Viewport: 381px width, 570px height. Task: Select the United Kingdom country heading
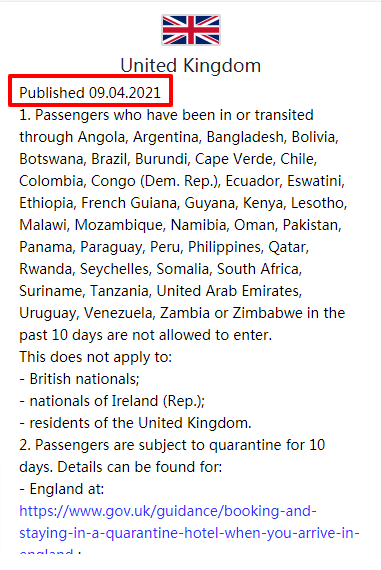(x=190, y=66)
